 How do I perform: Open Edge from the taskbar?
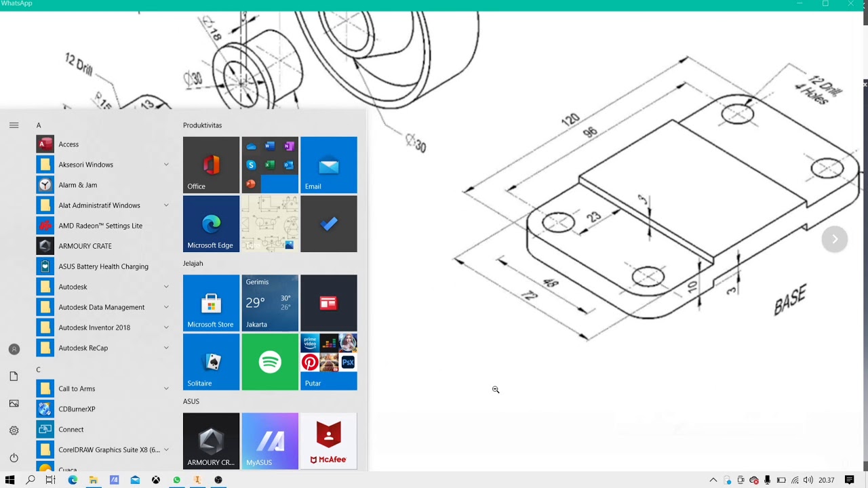pyautogui.click(x=73, y=480)
